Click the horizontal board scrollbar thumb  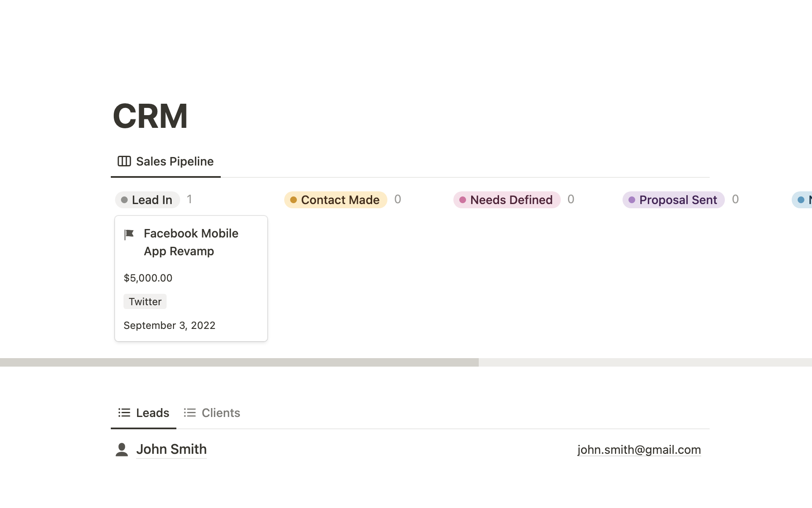coord(239,362)
